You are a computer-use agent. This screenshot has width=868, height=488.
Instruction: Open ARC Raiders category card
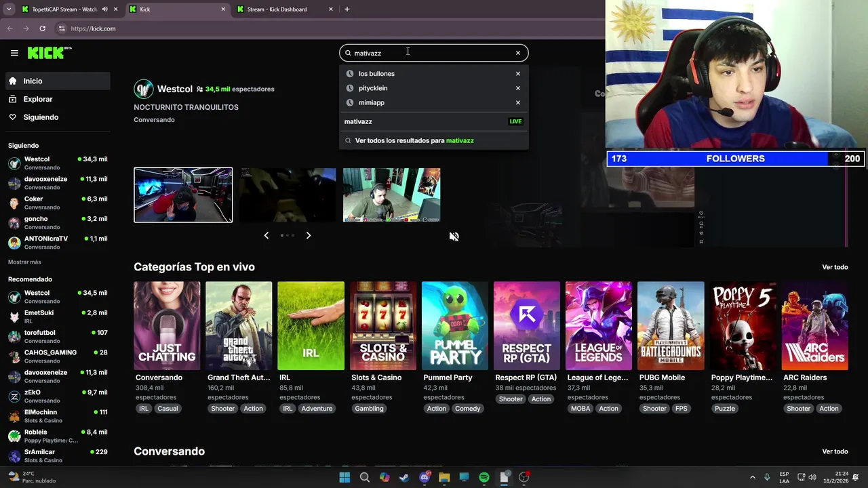click(x=815, y=326)
